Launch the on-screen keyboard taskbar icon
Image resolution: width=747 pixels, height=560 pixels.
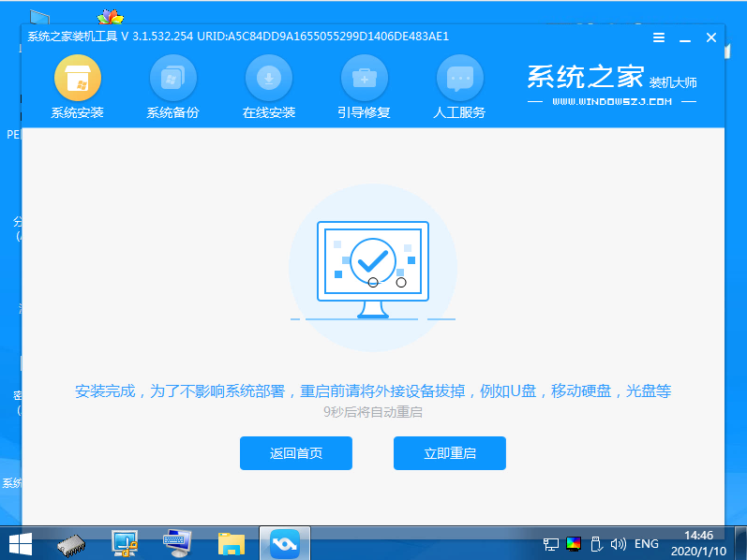(x=177, y=542)
